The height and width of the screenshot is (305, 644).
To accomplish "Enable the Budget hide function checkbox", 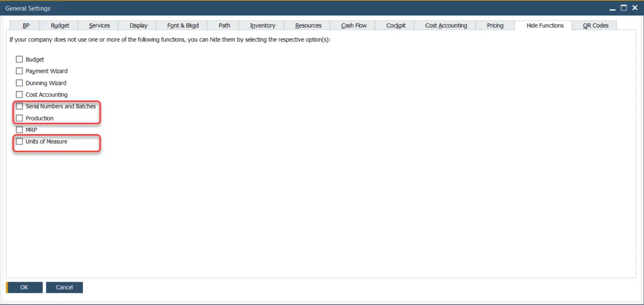I will (x=20, y=59).
